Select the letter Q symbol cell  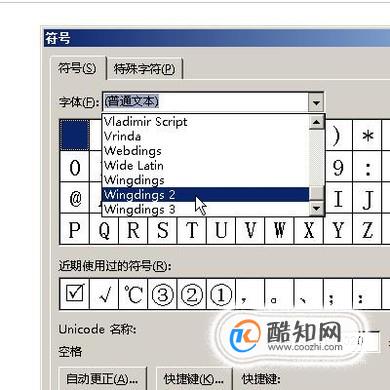pos(104,230)
